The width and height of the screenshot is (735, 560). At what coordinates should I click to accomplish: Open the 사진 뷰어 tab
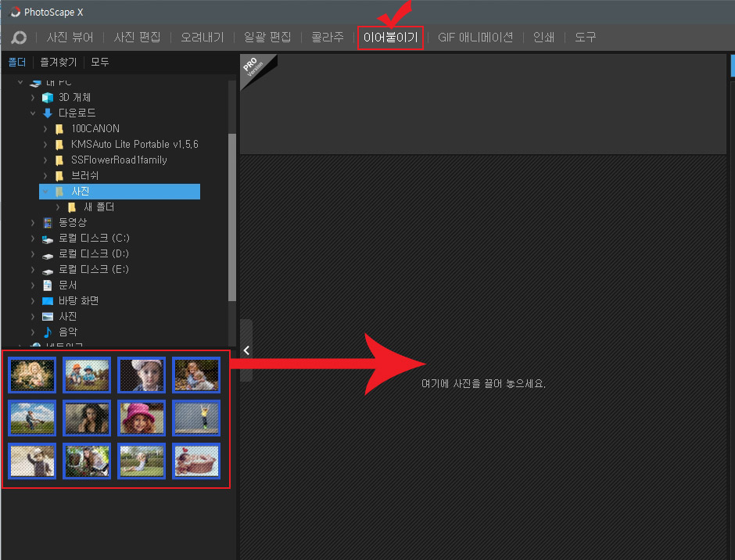click(70, 38)
